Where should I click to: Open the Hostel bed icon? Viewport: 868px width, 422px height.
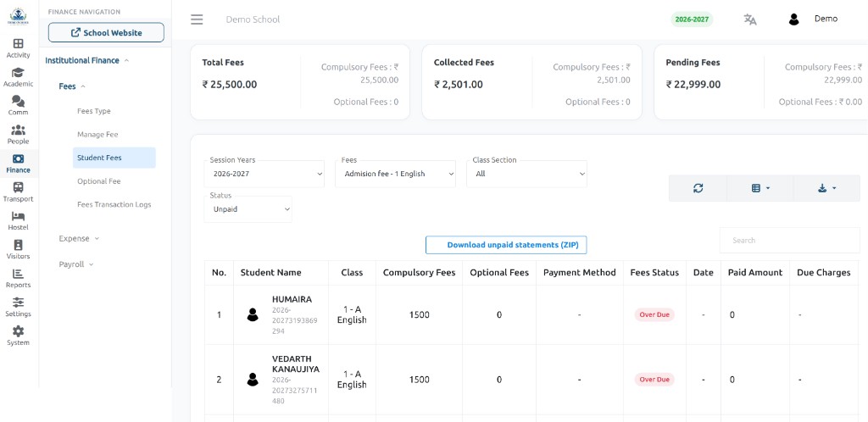(x=19, y=216)
